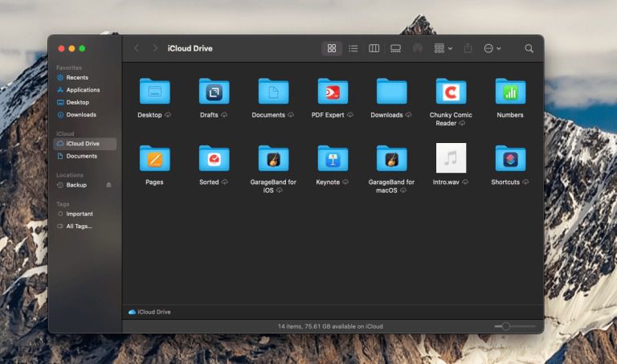Click the Share toolbar icon

(x=468, y=48)
